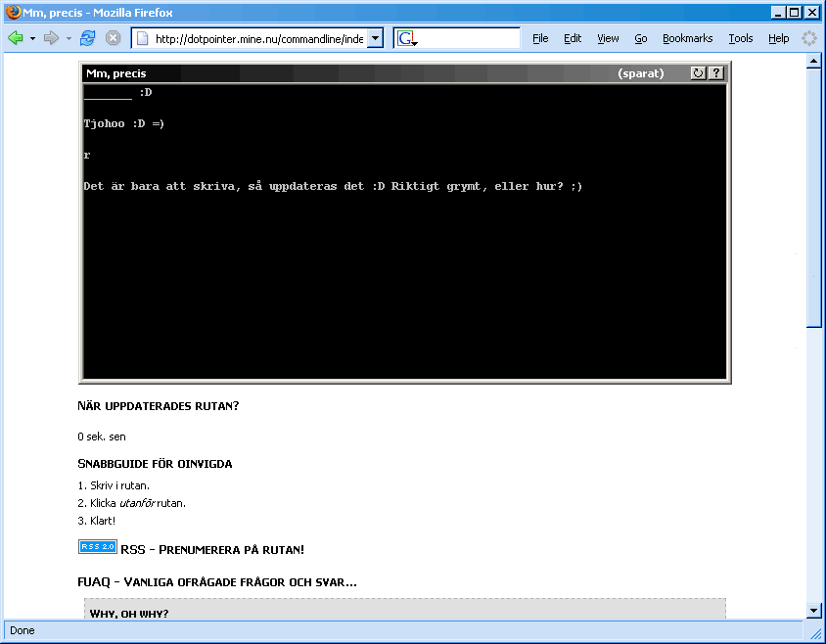Click the 'RSS - Prenumerera på rutan!' link
Screen dimensions: 826x644
(211, 550)
